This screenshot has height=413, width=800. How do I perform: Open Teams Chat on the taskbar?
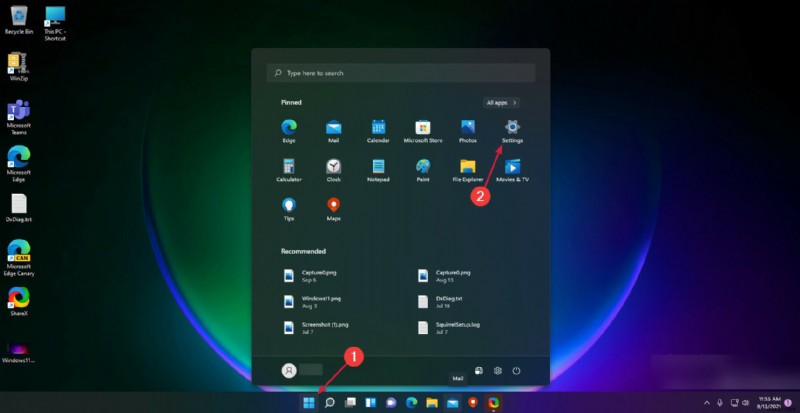tap(391, 403)
